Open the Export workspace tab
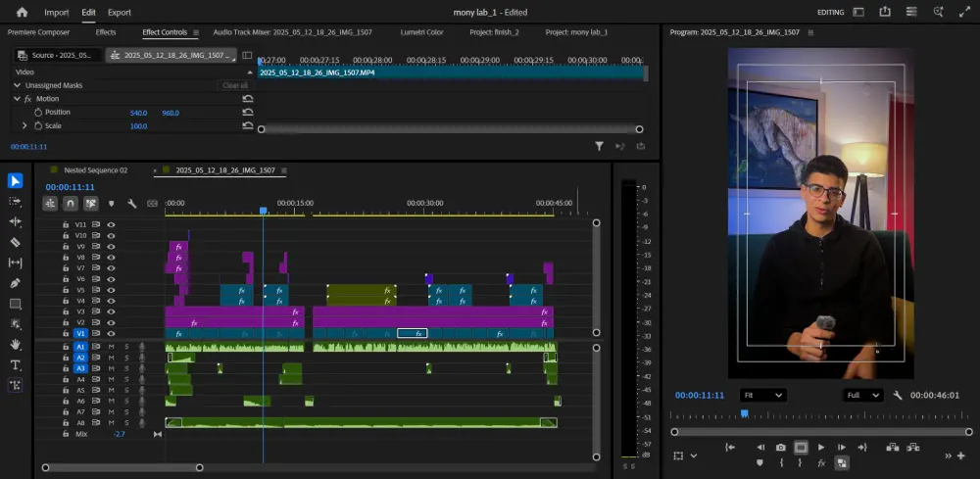980x479 pixels. pos(119,12)
